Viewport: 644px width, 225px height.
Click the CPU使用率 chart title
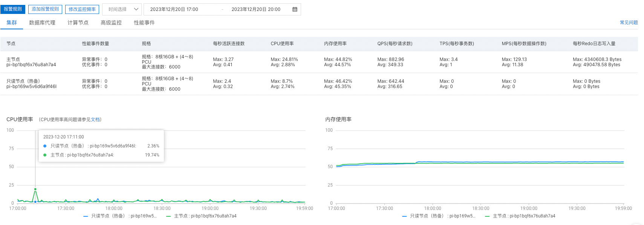tap(20, 119)
